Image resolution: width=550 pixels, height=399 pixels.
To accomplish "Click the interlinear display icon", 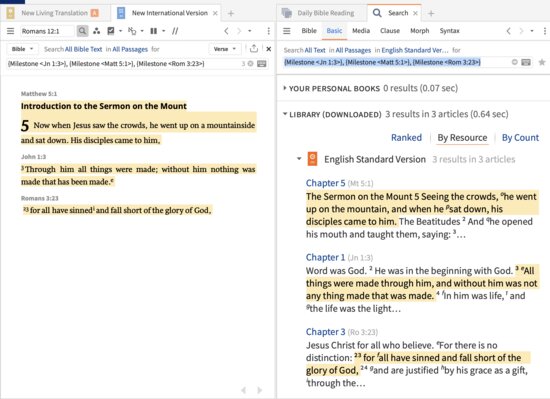I will (132, 31).
